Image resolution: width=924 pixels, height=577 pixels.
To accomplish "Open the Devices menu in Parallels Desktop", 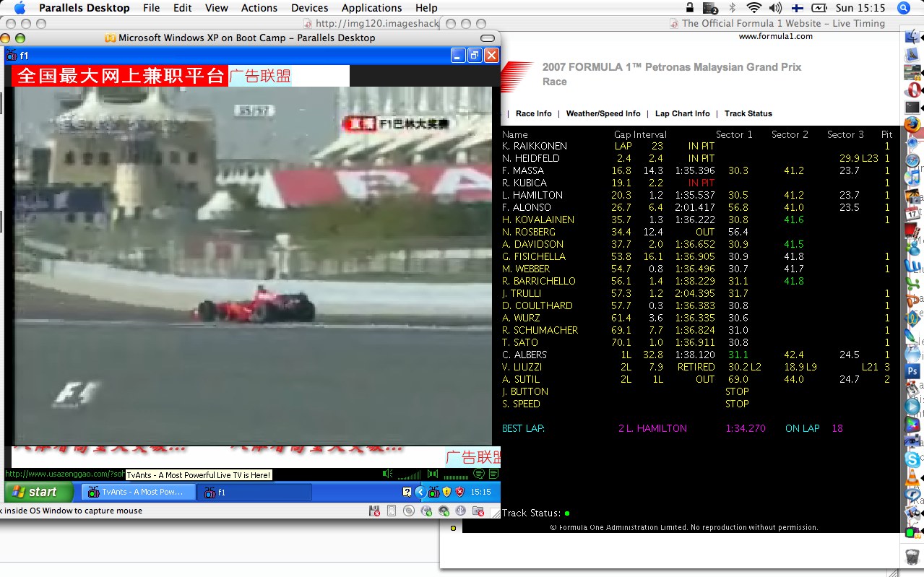I will click(309, 8).
